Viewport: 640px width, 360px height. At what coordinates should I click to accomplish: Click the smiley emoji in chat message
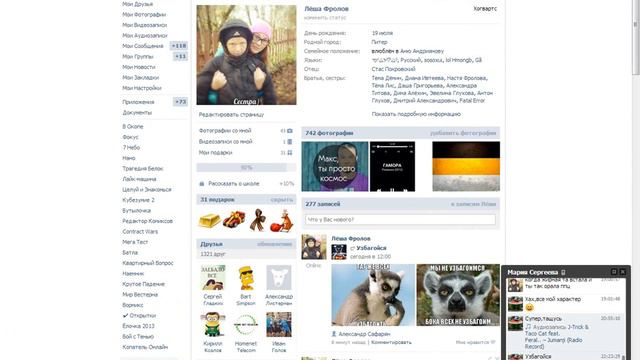529,307
